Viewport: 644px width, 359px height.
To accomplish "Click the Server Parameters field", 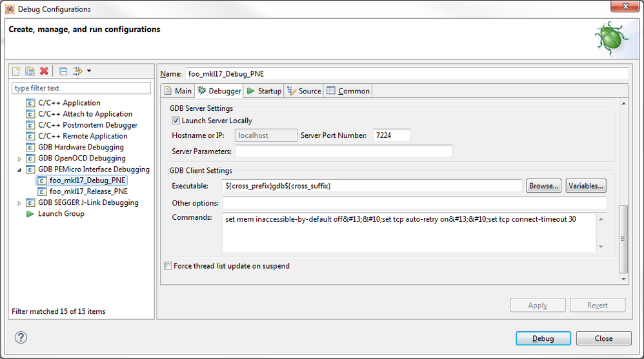I will tap(344, 151).
